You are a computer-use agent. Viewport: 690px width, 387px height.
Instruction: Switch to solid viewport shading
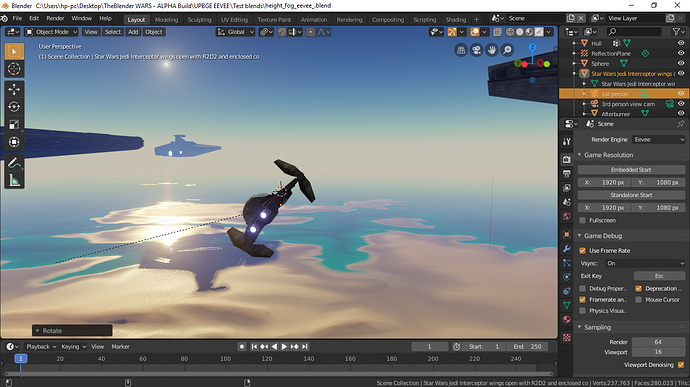[520, 32]
